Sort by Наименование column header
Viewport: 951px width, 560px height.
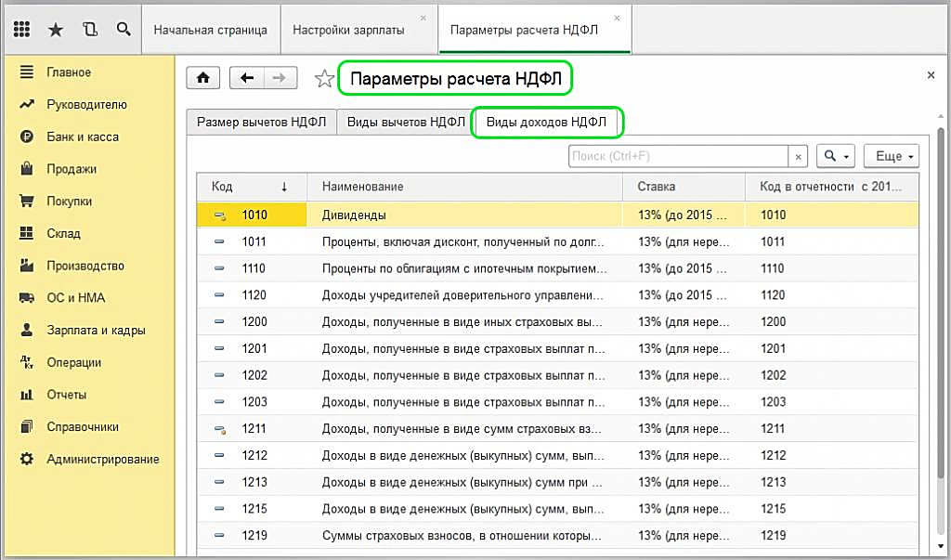tap(464, 187)
